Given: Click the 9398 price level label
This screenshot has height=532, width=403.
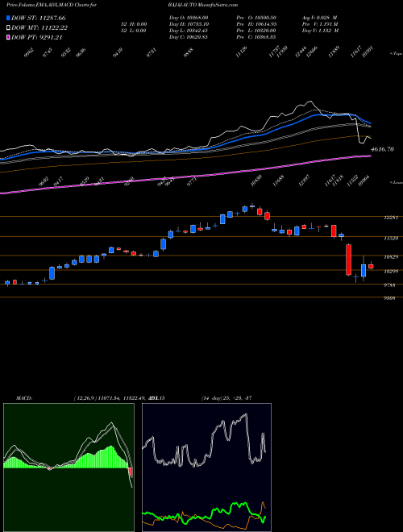Looking at the screenshot, I should click(x=389, y=298).
